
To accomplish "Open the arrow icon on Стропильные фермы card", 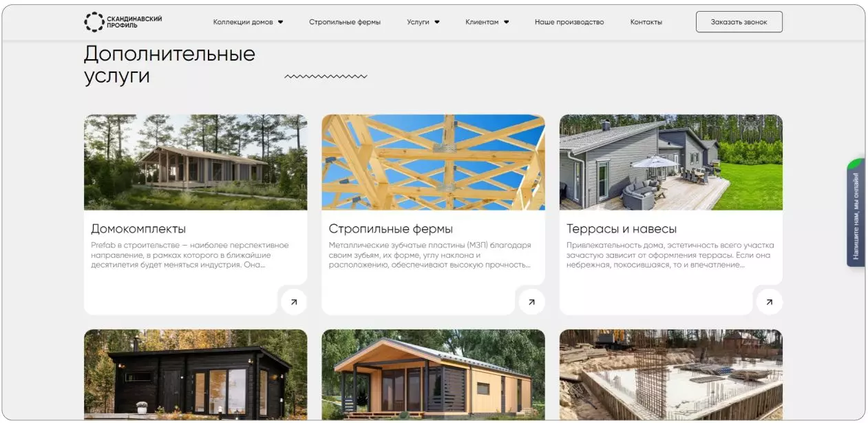I will click(x=531, y=301).
